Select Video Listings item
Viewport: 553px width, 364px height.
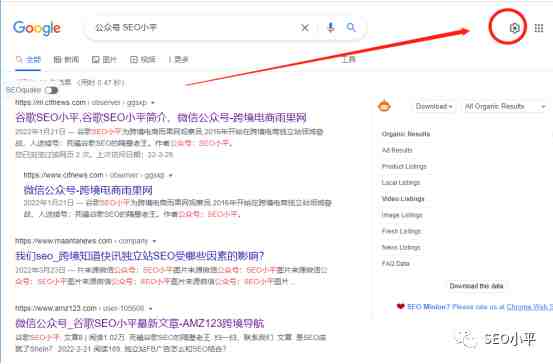[x=403, y=199]
